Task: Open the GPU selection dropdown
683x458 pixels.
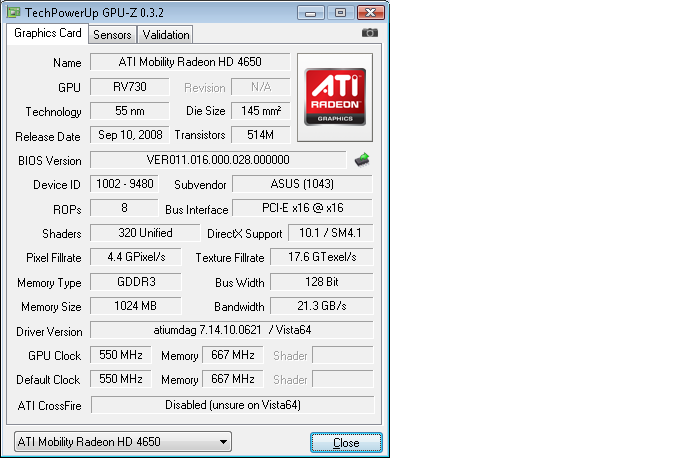Action: click(x=123, y=442)
